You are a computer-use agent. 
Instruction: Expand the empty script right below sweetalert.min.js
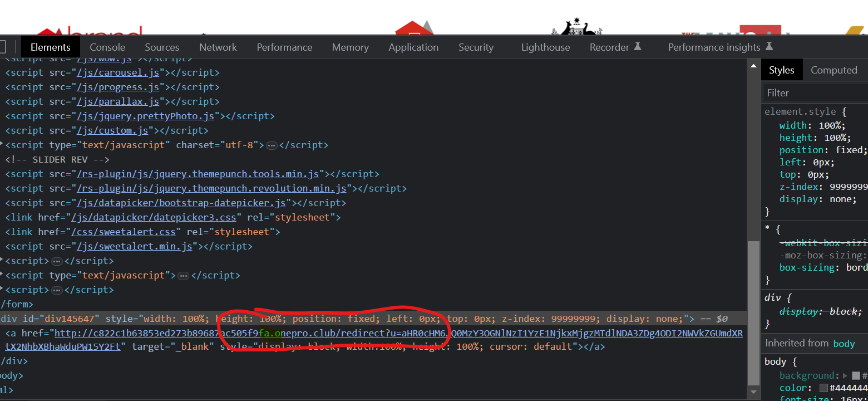[56, 261]
